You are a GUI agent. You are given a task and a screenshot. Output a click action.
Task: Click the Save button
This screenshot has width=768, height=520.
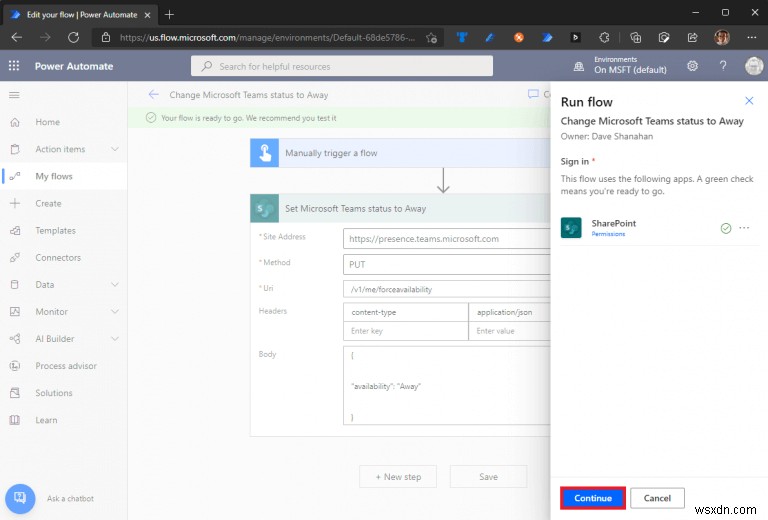[488, 476]
